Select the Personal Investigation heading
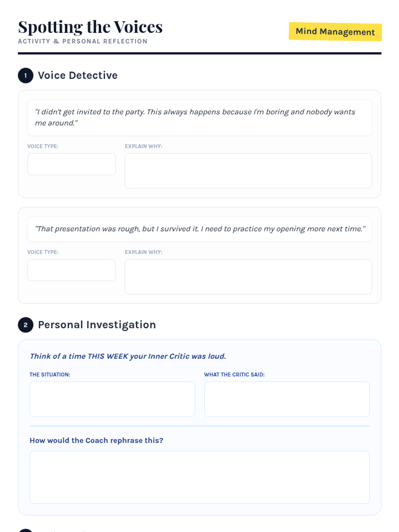 coord(97,325)
